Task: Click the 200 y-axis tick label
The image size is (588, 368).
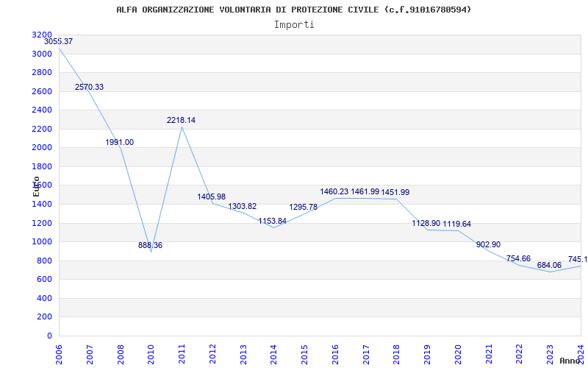Action: (45, 317)
